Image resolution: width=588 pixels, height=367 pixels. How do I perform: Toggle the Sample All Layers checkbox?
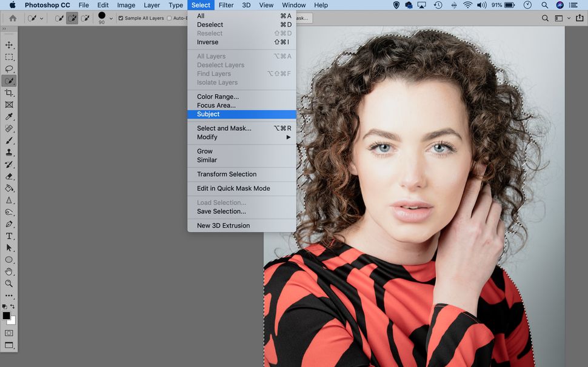121,18
